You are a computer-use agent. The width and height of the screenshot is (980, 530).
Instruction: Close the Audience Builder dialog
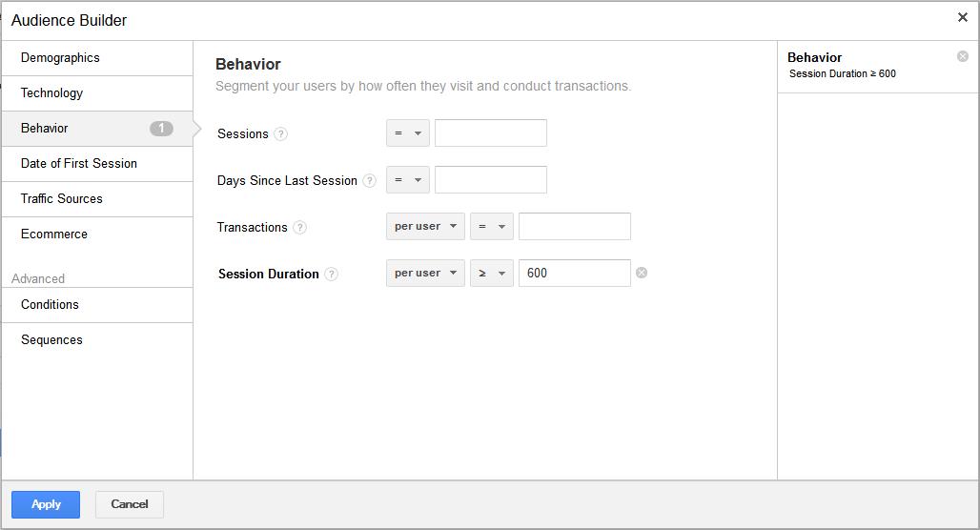click(962, 17)
